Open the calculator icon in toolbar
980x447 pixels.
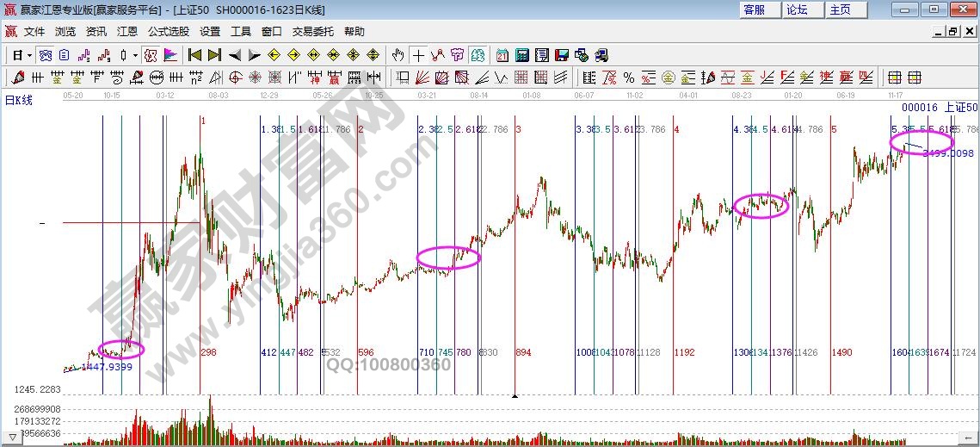pos(522,55)
